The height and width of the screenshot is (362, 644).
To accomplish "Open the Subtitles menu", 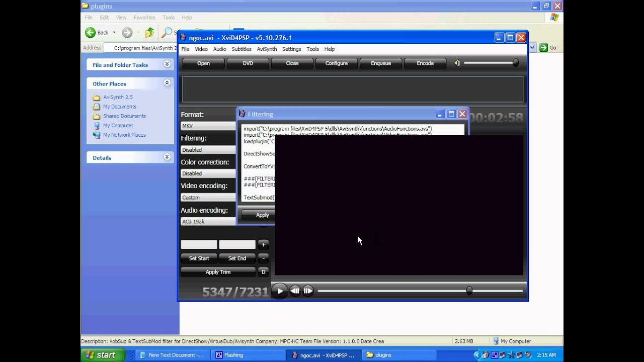I will (242, 49).
